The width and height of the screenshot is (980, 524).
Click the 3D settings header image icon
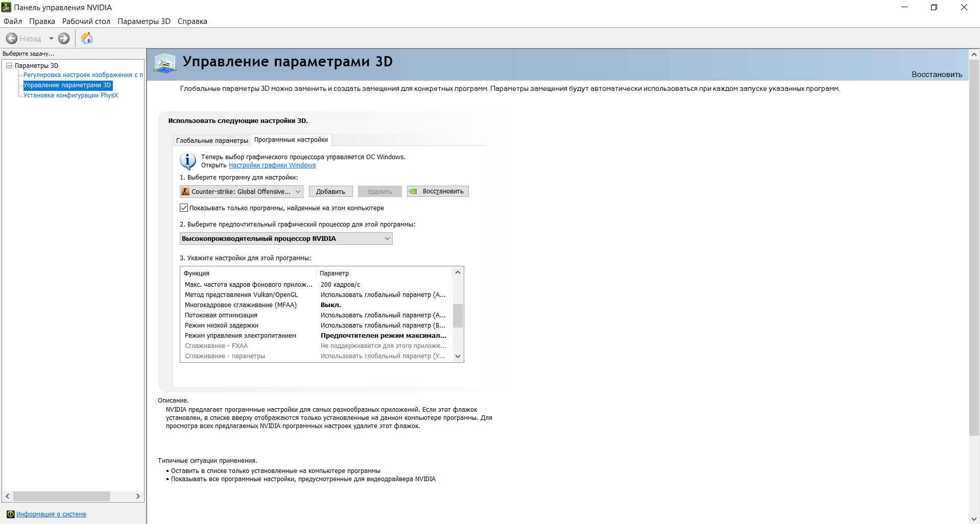coord(165,63)
